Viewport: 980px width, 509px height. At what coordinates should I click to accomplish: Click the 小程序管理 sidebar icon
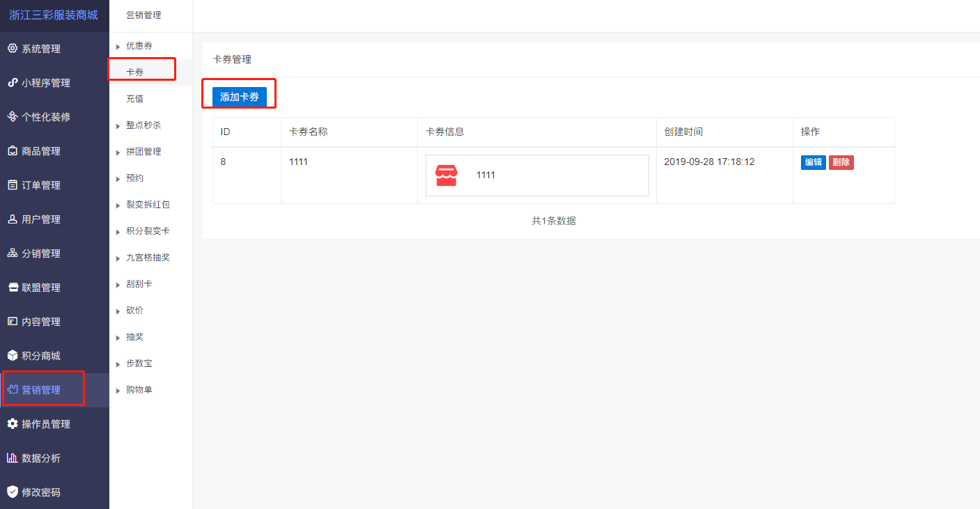(12, 83)
